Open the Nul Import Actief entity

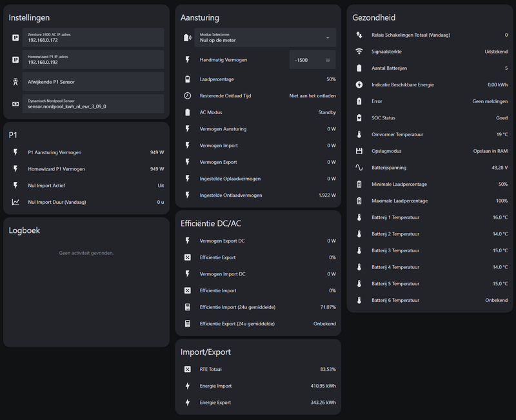click(x=86, y=186)
